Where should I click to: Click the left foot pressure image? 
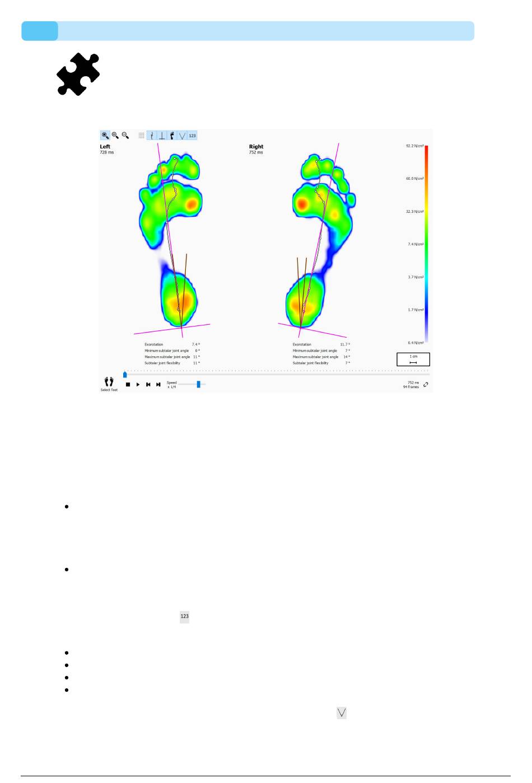point(171,242)
